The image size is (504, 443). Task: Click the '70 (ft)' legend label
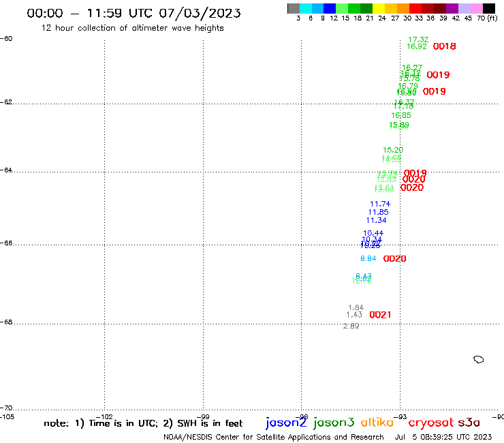point(487,18)
